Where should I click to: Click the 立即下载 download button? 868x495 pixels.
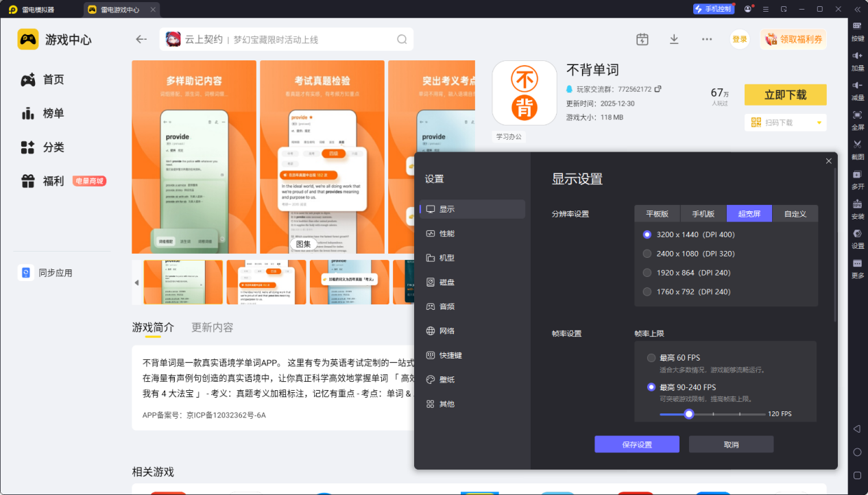(x=785, y=95)
